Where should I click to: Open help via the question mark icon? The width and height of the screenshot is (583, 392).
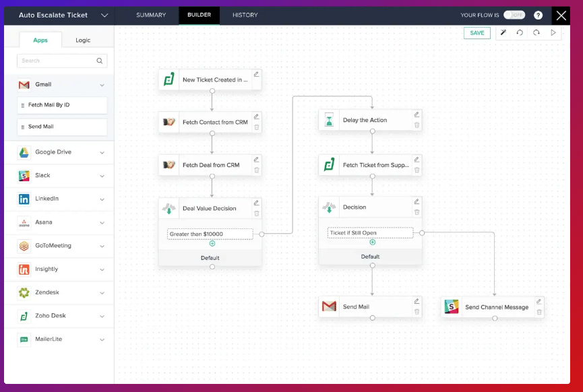pyautogui.click(x=537, y=15)
